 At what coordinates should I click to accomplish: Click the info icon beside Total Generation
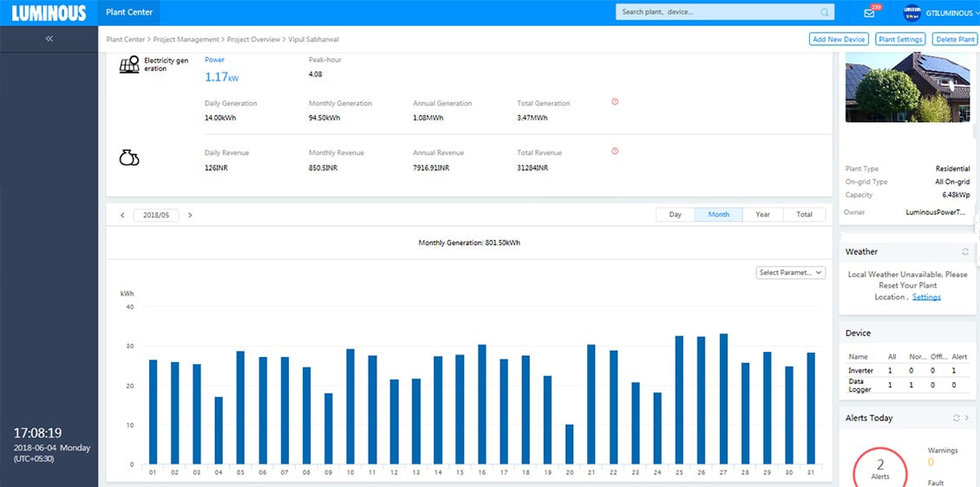pyautogui.click(x=615, y=101)
